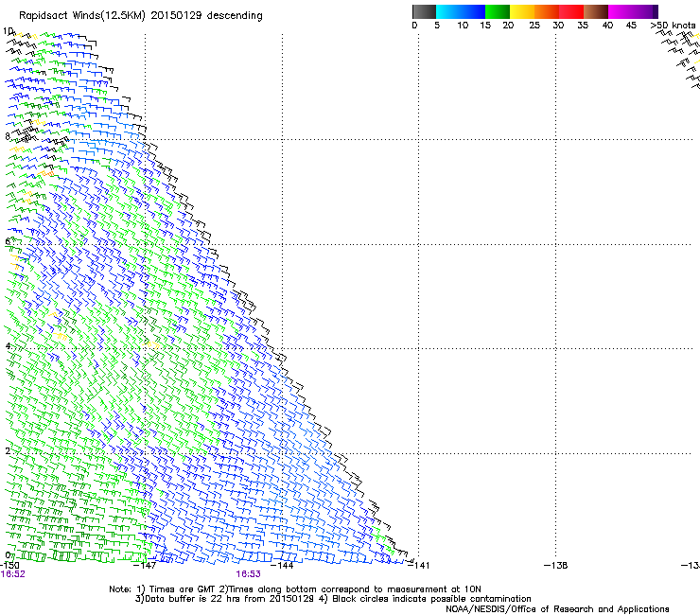This screenshot has height=615, width=700.
Task: Click the yellow 20-25 knots color swatch
Action: pos(522,11)
